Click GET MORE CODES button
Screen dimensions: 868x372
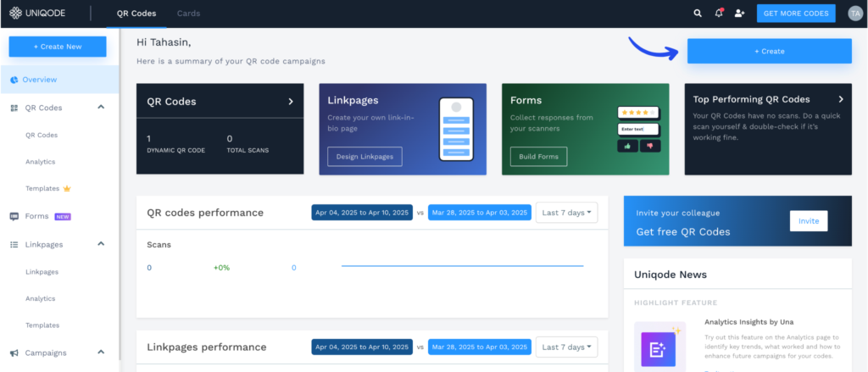click(796, 14)
